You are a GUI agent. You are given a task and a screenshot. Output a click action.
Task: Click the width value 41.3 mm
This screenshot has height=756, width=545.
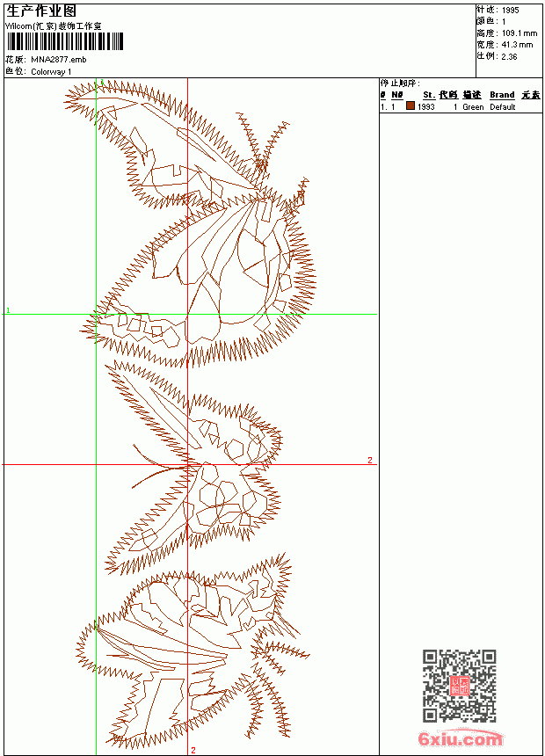(518, 45)
